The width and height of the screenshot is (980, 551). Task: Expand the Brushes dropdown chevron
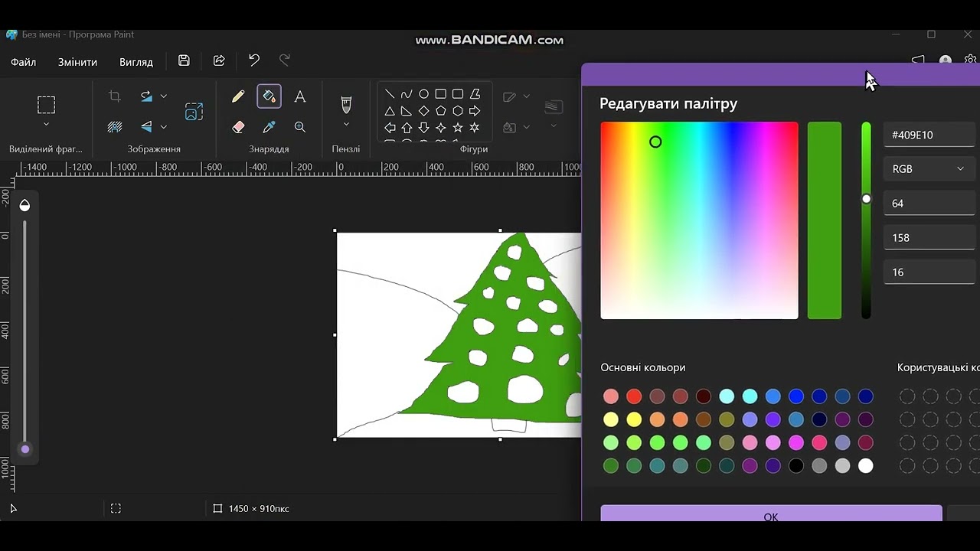(x=346, y=125)
